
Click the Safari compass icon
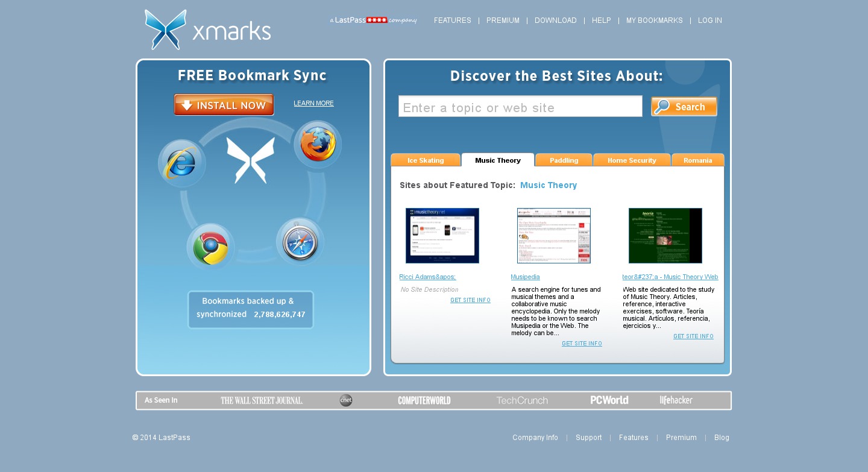click(300, 242)
